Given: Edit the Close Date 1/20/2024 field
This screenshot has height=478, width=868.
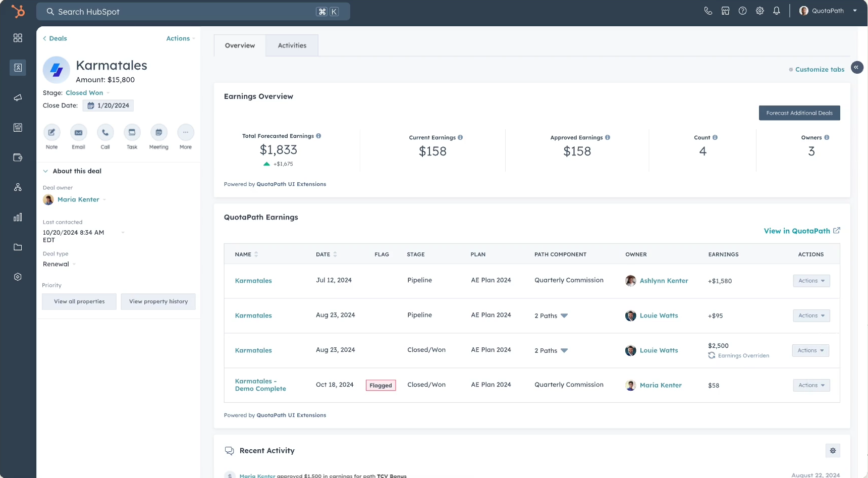Looking at the screenshot, I should click(x=108, y=105).
